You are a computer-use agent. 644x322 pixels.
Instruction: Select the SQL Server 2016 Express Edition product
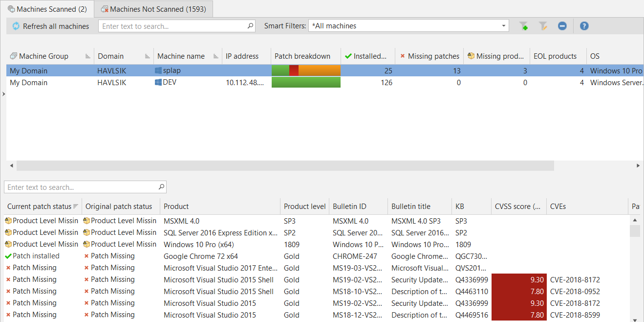tap(221, 232)
